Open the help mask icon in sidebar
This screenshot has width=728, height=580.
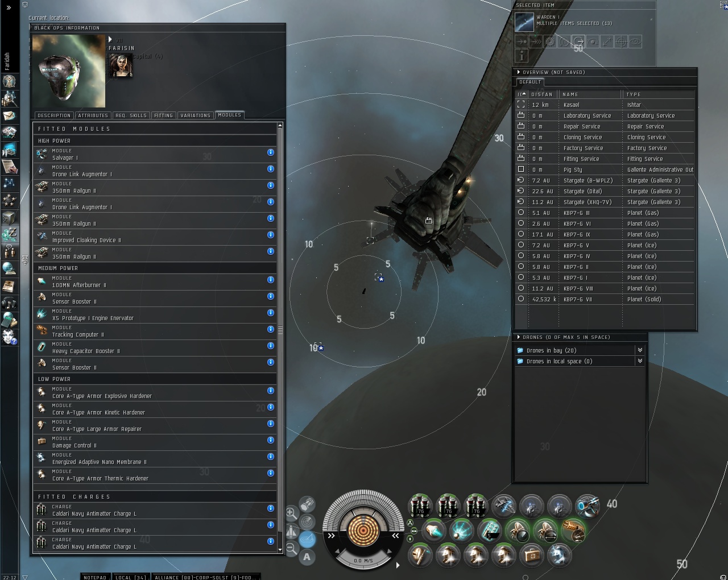pos(9,337)
